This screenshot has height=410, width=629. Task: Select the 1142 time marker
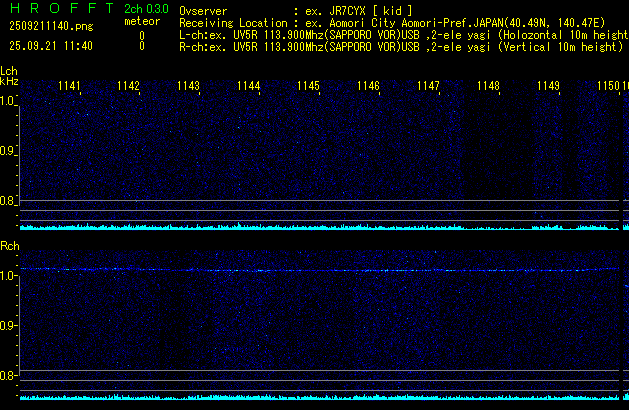128,87
